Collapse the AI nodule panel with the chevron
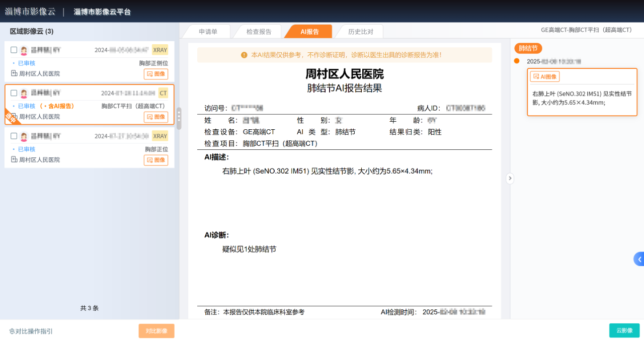Image resolution: width=644 pixels, height=342 pixels. (510, 178)
